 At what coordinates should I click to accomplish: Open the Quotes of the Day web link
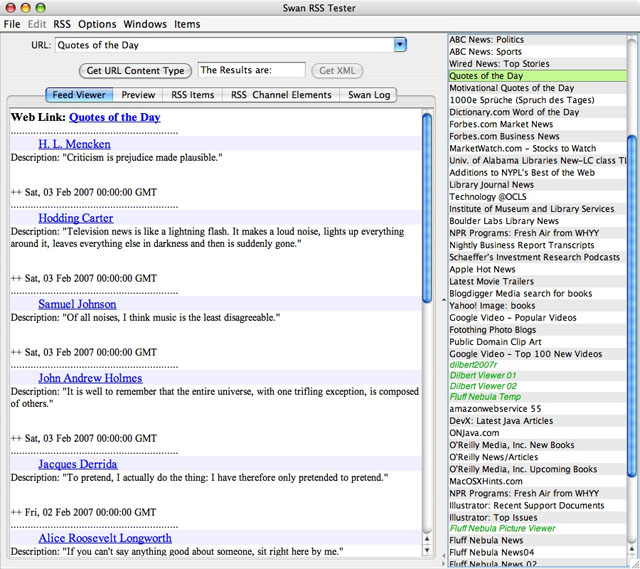pos(114,118)
